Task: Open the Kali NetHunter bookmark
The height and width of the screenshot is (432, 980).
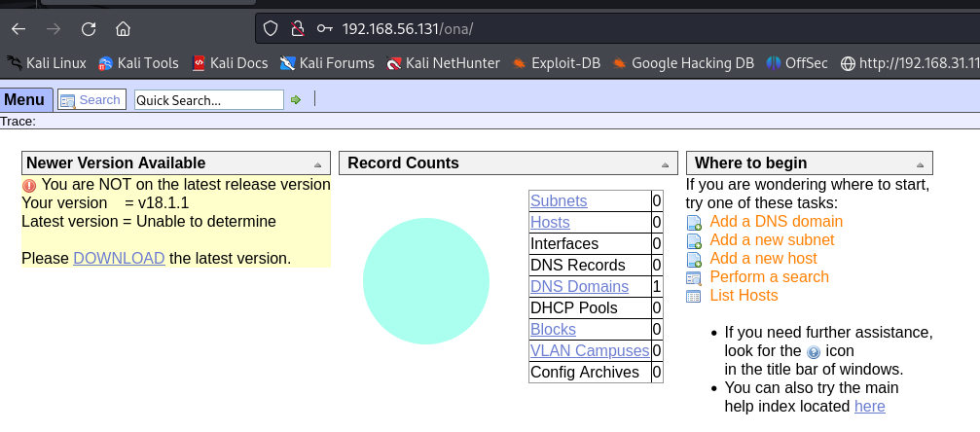Action: click(x=443, y=63)
